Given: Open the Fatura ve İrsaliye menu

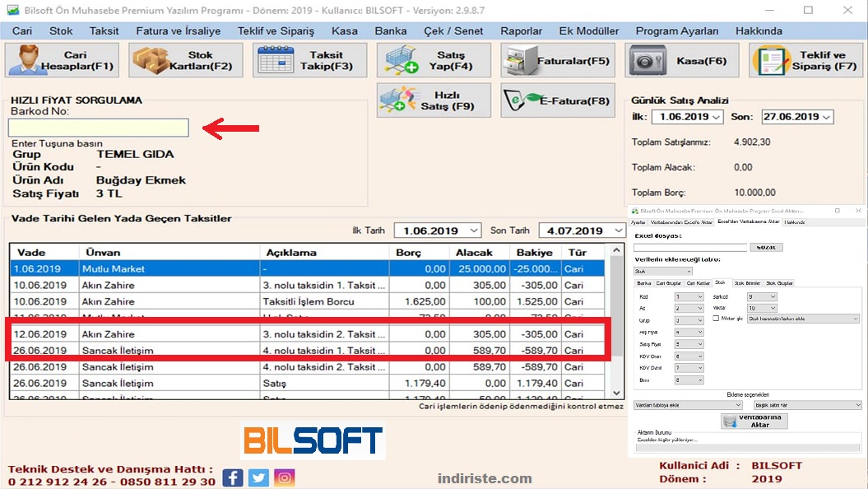Looking at the screenshot, I should 179,31.
